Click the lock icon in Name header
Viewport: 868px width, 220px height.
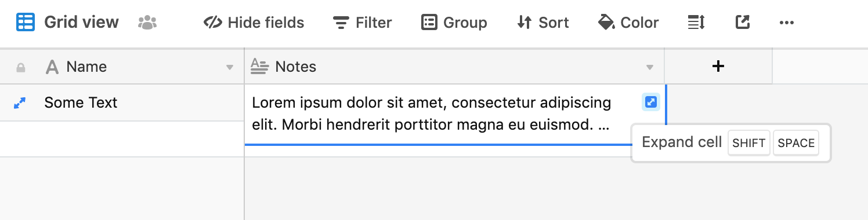[x=21, y=68]
